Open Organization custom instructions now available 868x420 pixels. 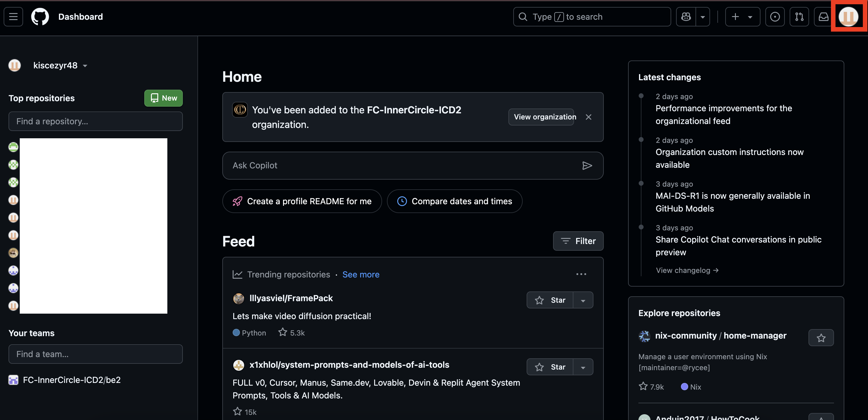click(x=730, y=158)
